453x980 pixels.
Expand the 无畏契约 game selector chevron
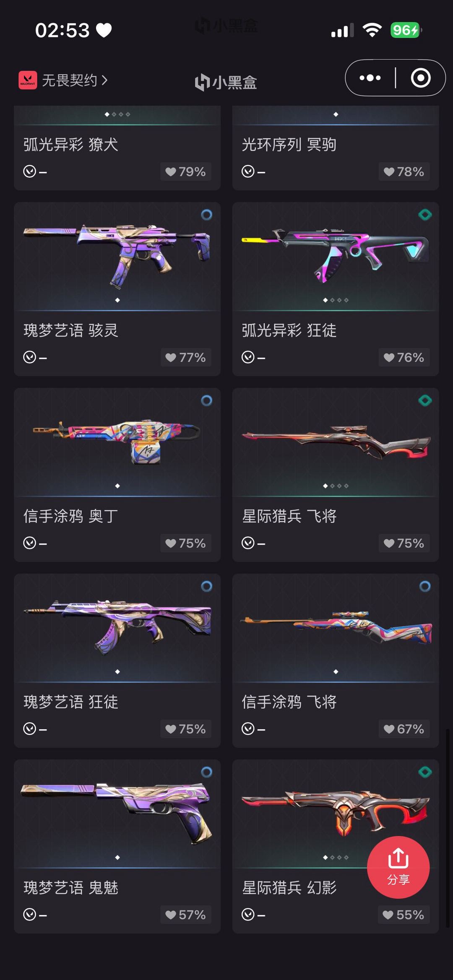coord(104,80)
